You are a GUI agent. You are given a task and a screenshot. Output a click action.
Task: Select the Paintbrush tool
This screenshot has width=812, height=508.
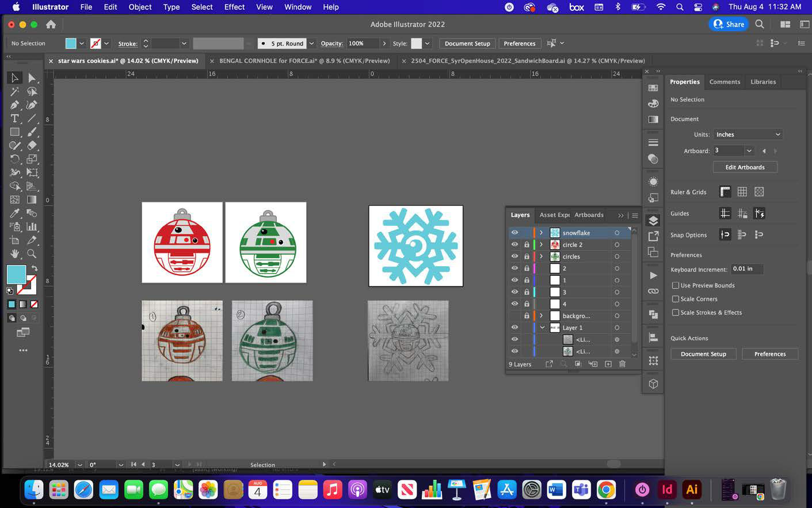coord(32,132)
